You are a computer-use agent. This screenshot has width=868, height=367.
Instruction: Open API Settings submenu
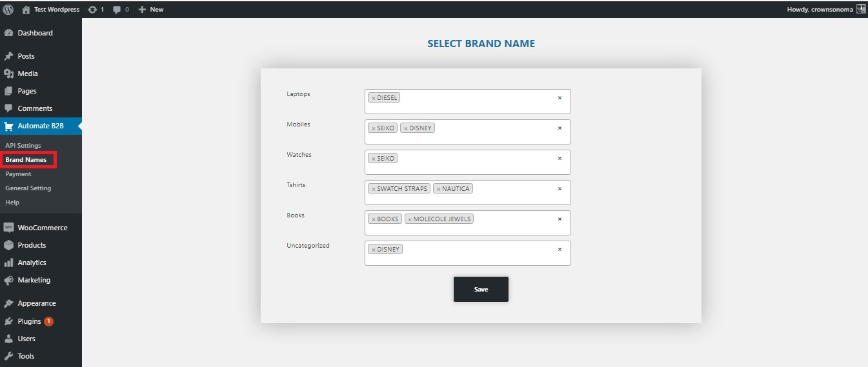pos(23,145)
